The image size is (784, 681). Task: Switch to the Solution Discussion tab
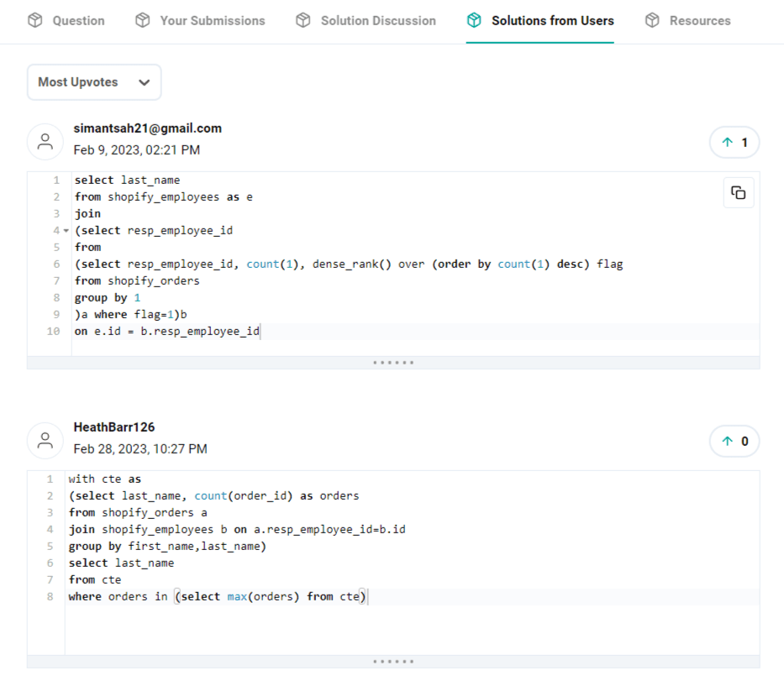[x=376, y=19]
